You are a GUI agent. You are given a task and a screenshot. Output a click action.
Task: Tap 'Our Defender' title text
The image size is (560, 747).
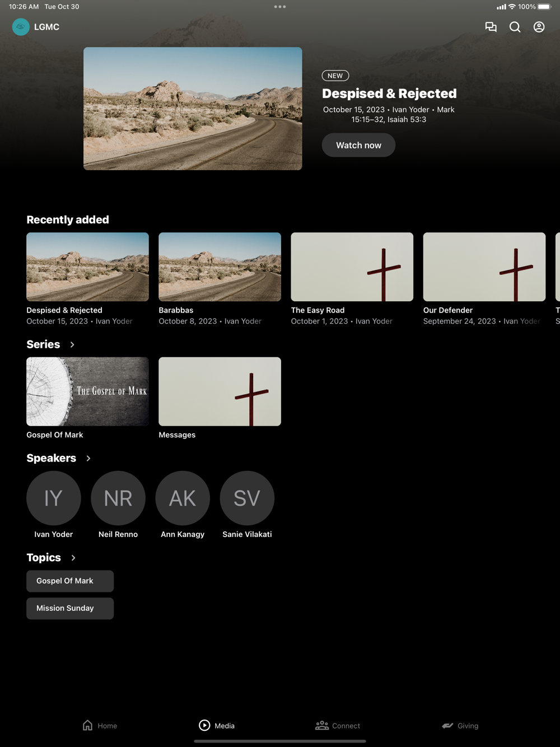point(448,310)
